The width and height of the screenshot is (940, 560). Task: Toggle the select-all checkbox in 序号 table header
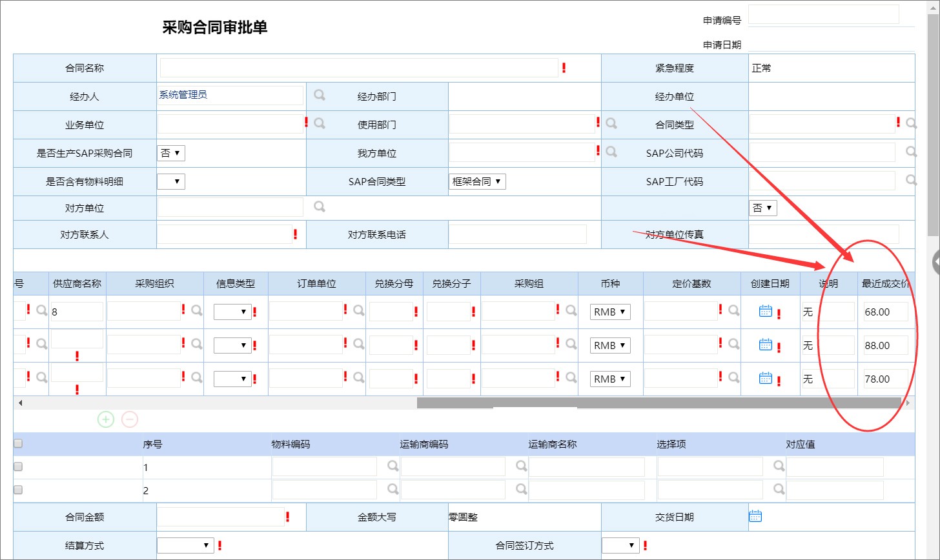tap(18, 443)
